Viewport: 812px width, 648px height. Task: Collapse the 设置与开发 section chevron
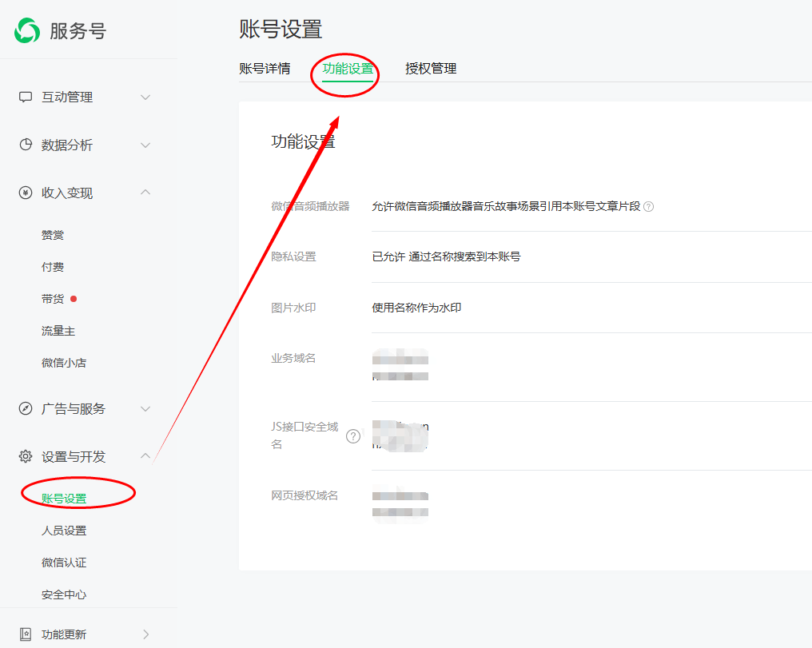(x=145, y=455)
